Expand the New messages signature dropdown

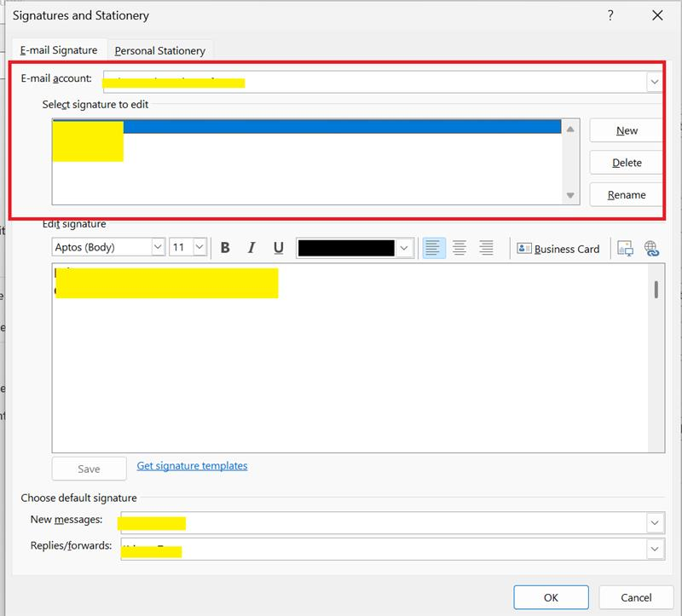point(655,522)
